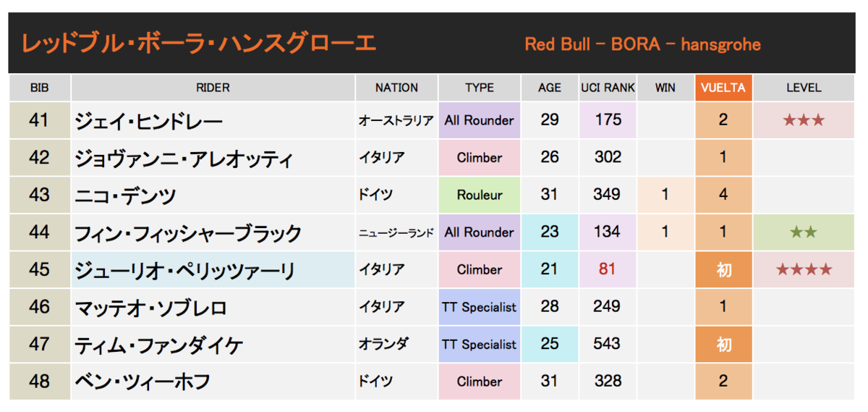Click the Rouleur type cell

pos(480,195)
